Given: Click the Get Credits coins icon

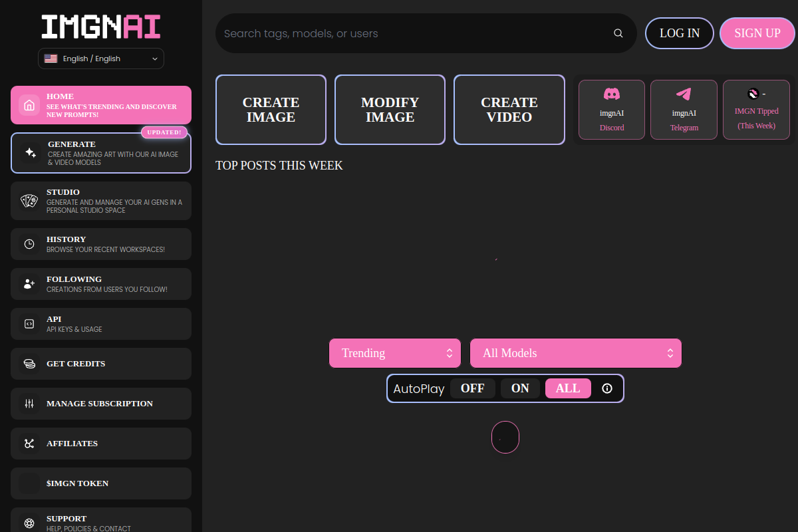Looking at the screenshot, I should (29, 364).
